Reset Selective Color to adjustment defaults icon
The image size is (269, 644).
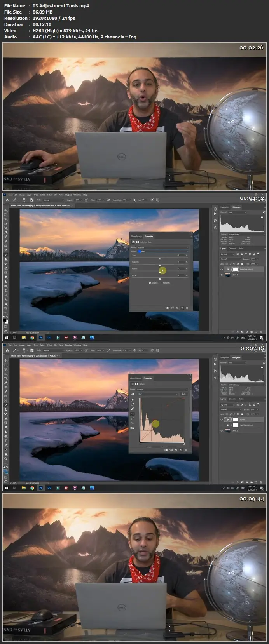tap(177, 308)
